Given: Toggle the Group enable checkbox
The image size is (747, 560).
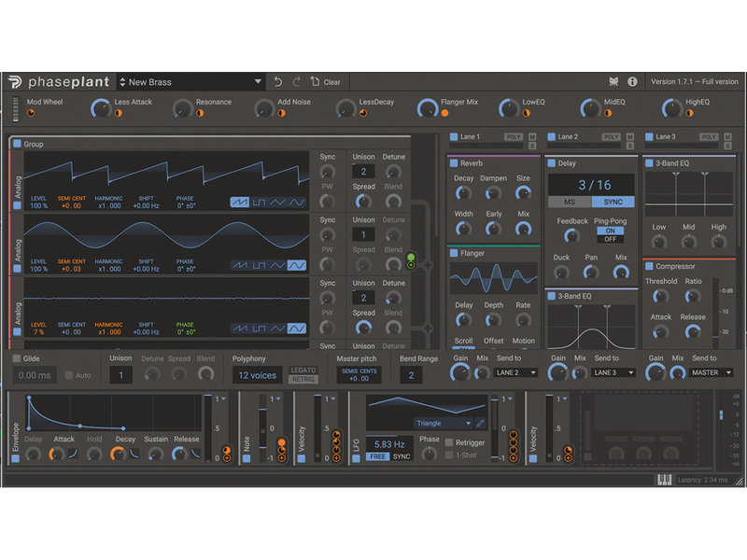Looking at the screenshot, I should [x=17, y=144].
